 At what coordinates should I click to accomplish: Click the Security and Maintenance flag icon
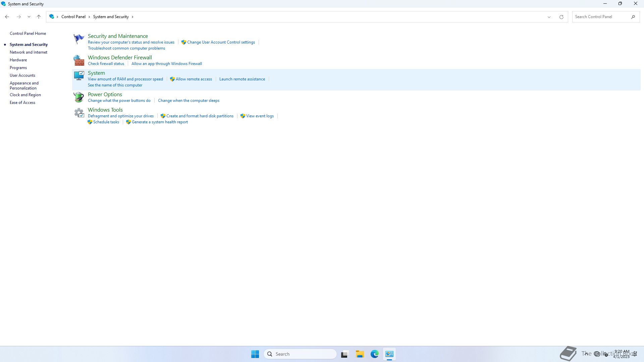(79, 39)
